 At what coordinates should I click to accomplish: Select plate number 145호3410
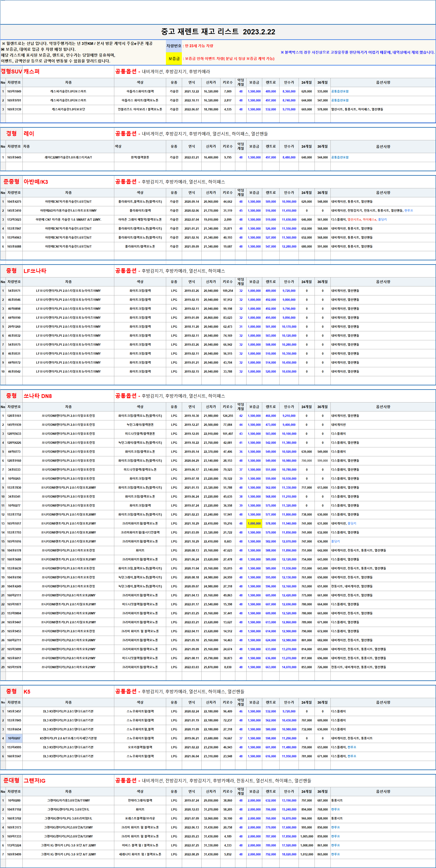pyautogui.click(x=14, y=211)
